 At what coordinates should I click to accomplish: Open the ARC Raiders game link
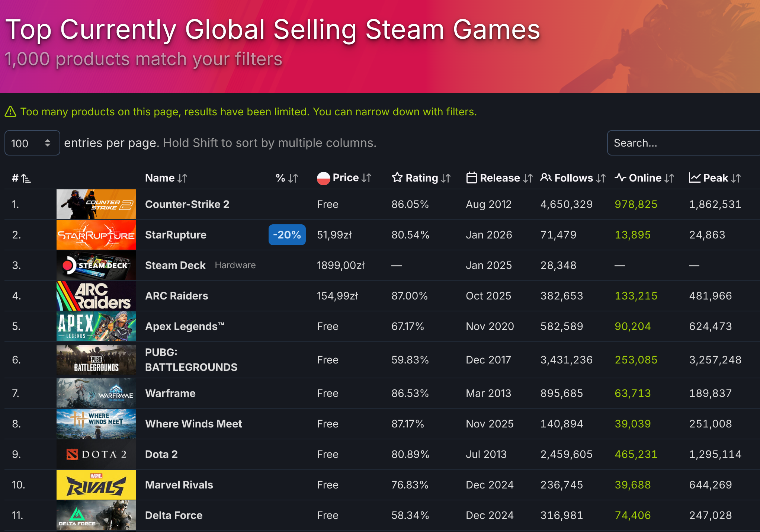pos(176,296)
